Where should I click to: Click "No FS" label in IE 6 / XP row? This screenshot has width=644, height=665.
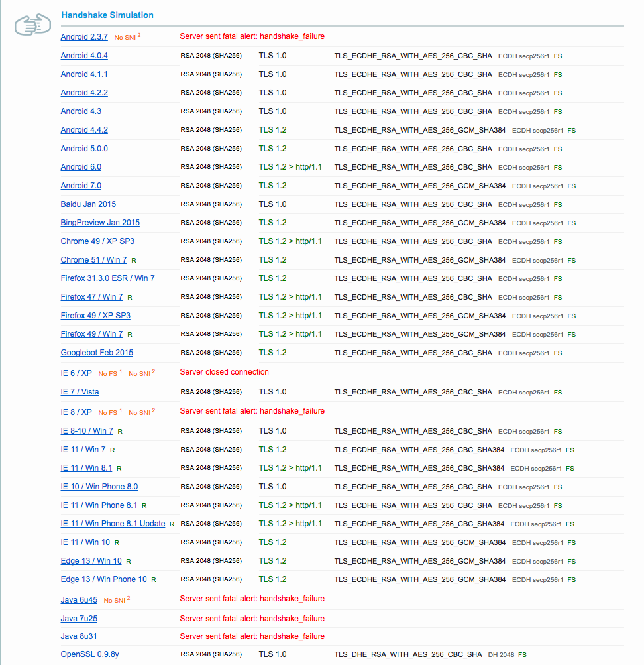(x=110, y=373)
